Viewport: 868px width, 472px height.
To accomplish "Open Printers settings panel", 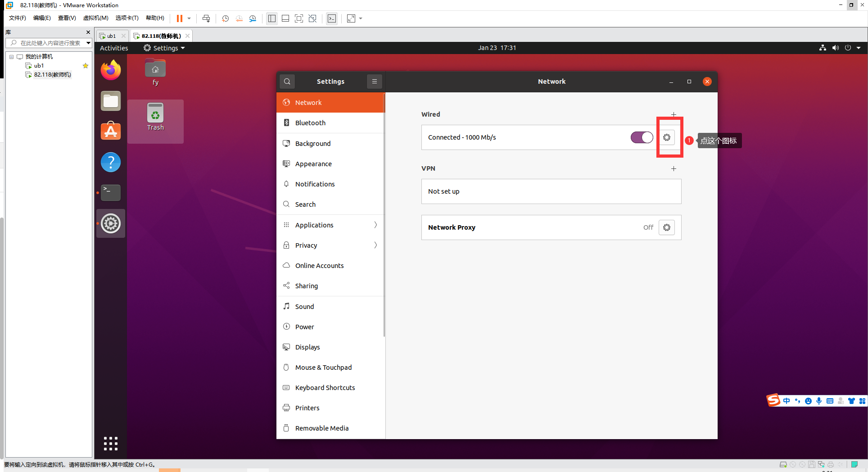I will point(330,408).
